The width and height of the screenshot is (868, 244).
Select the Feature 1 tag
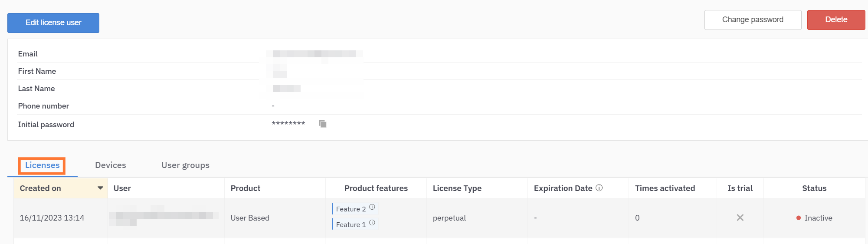point(350,224)
